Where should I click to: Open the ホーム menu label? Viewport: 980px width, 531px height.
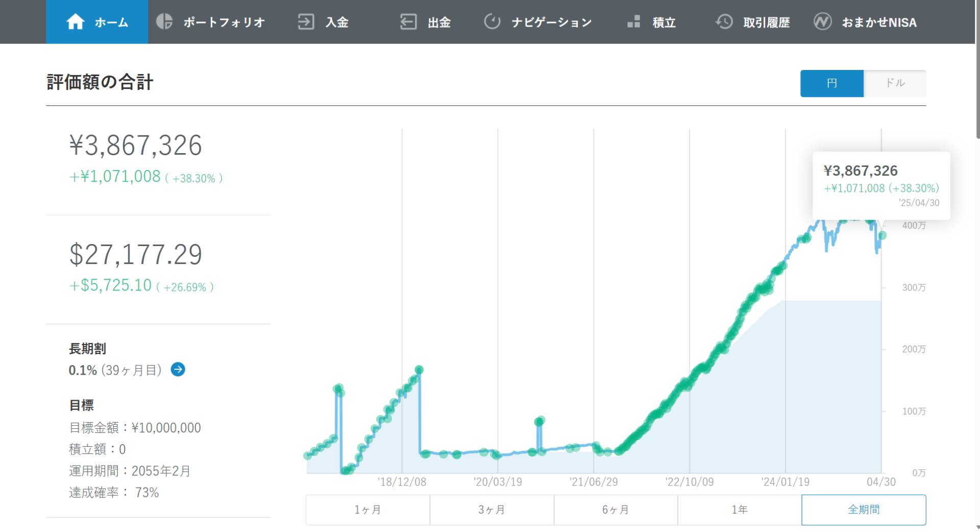point(111,22)
